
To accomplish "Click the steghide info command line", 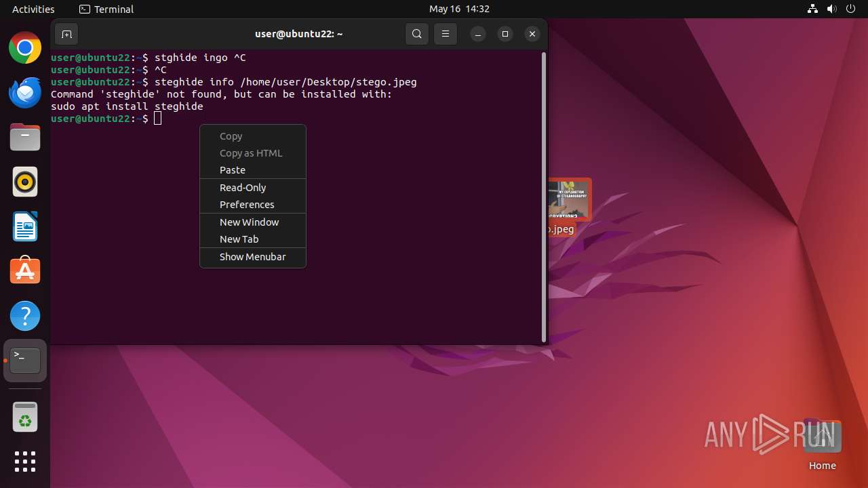I will pos(234,82).
